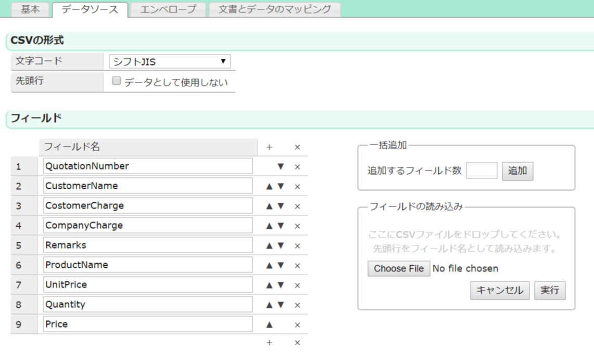This screenshot has height=364, width=594.
Task: Delete the CostomerCharge field row
Action: (x=297, y=206)
